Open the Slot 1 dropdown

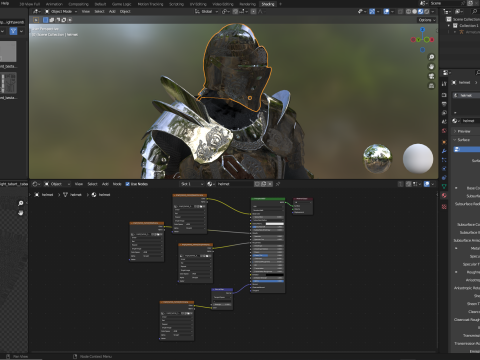[192, 184]
